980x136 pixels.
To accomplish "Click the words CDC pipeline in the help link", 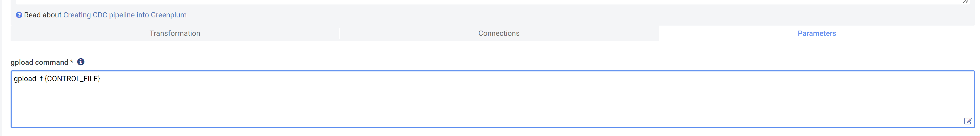I will click(113, 15).
